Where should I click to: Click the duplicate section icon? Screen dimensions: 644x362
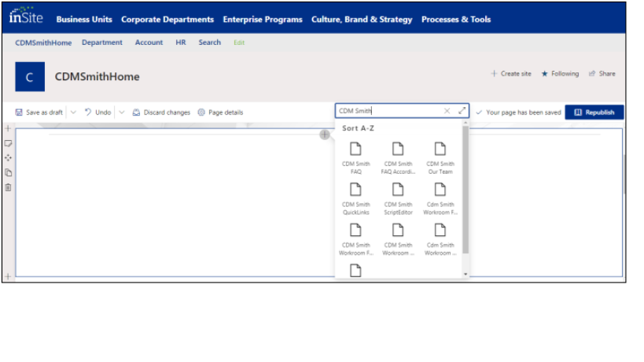8,172
